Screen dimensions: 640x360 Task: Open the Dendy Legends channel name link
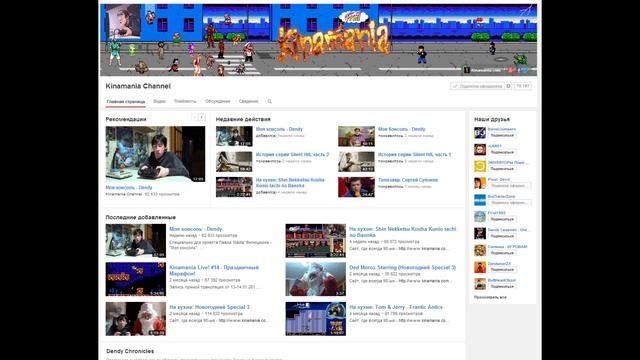pyautogui.click(x=509, y=230)
